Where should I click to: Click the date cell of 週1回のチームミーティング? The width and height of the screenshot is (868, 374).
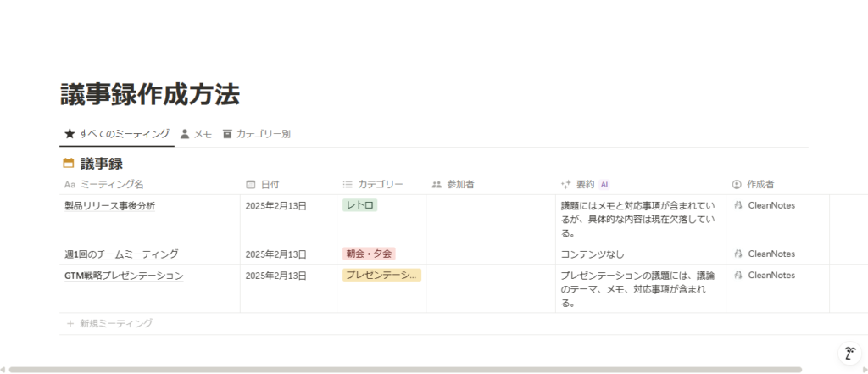tap(288, 254)
